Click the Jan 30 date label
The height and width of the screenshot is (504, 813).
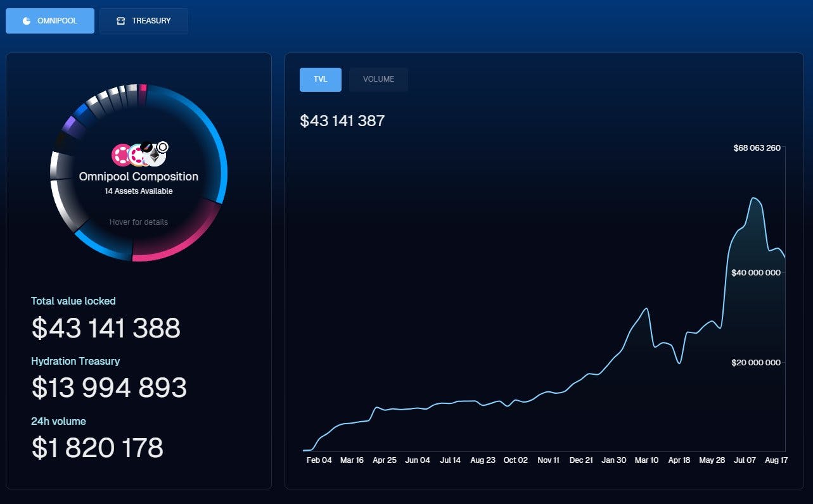coord(613,460)
